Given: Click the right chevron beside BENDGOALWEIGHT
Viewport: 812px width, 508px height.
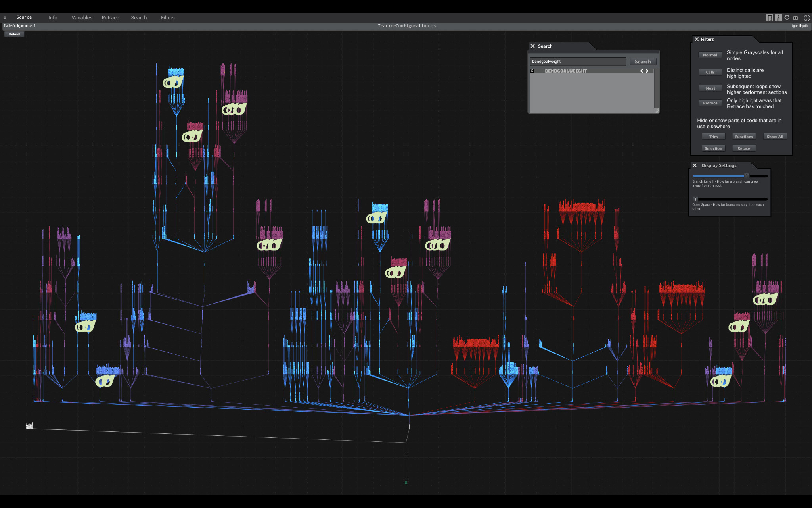Looking at the screenshot, I should tap(647, 71).
